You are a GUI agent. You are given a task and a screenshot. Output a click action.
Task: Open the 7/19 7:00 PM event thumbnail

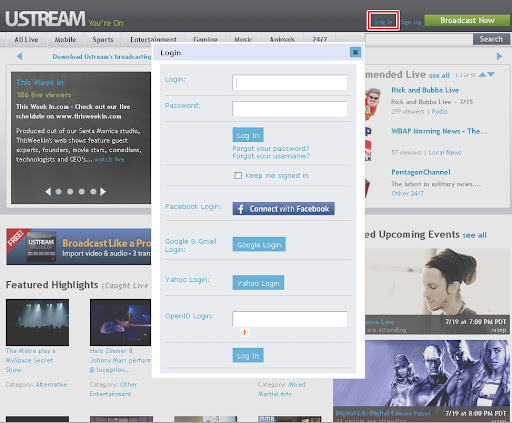pyautogui.click(x=438, y=291)
